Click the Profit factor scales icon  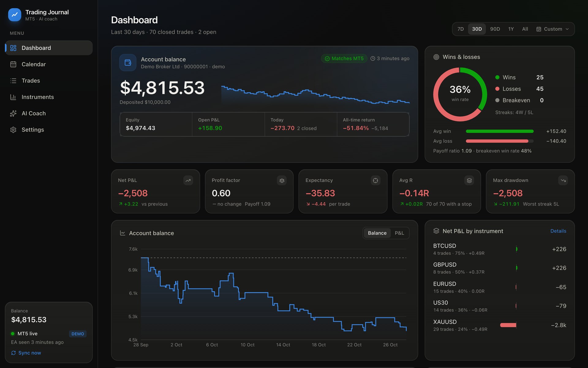coord(282,180)
